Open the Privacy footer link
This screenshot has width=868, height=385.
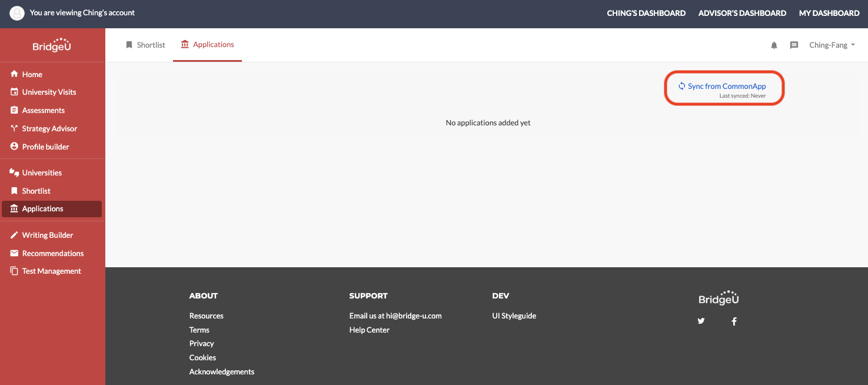tap(201, 343)
